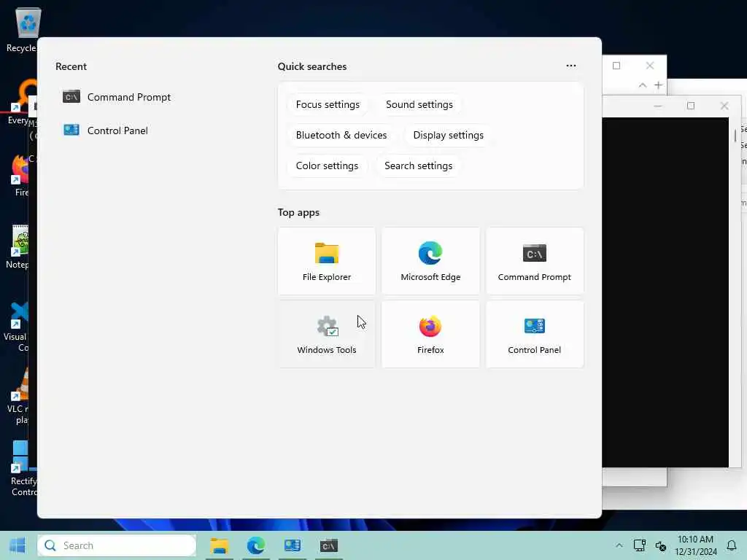Open the Windows Start menu
This screenshot has height=560, width=747.
18,545
